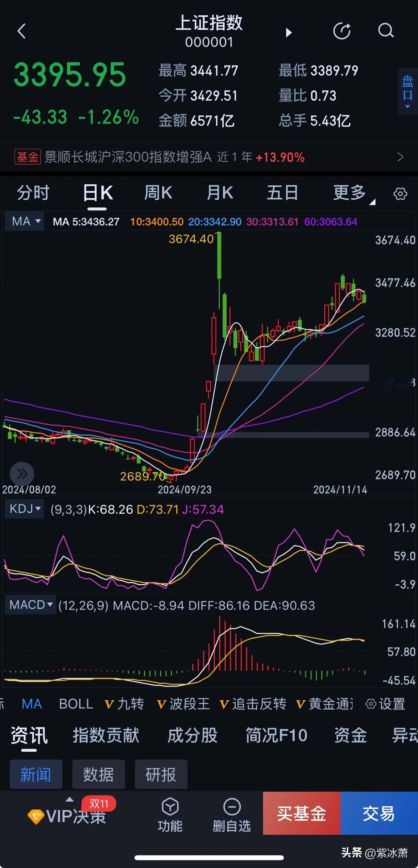This screenshot has width=418, height=868.
Task: Tap the 60:3063.64 MA value
Action: (x=331, y=222)
